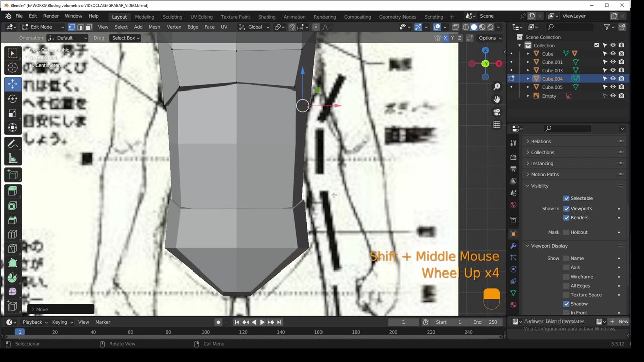Screen dimensions: 644x362
Task: Select the Move tool
Action: click(x=13, y=84)
